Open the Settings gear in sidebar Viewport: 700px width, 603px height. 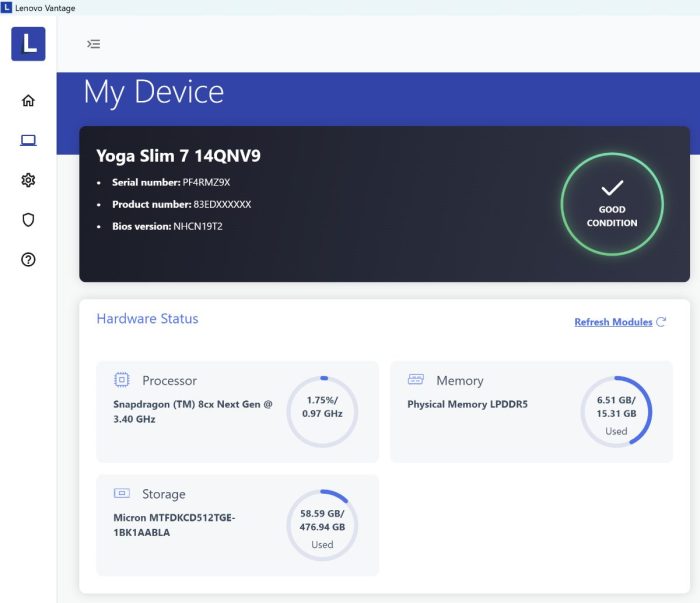click(x=28, y=180)
